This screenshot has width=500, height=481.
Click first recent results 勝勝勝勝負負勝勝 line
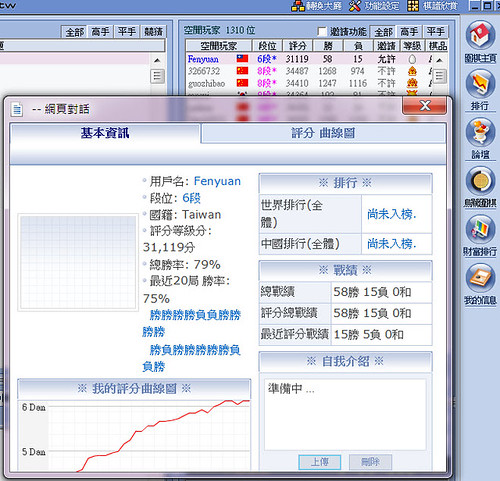[x=195, y=315]
